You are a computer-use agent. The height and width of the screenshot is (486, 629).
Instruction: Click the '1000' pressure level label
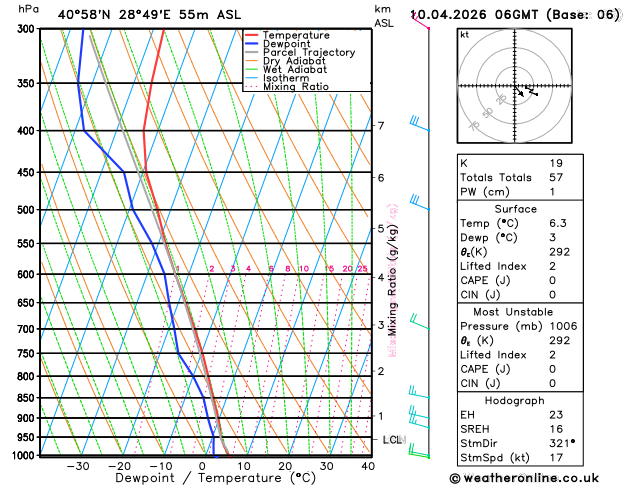[25, 456]
